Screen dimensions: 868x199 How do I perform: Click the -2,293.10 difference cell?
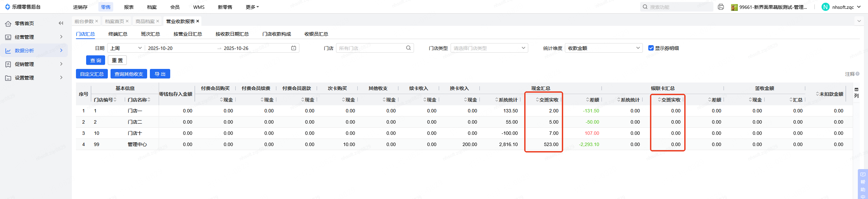[x=589, y=144]
